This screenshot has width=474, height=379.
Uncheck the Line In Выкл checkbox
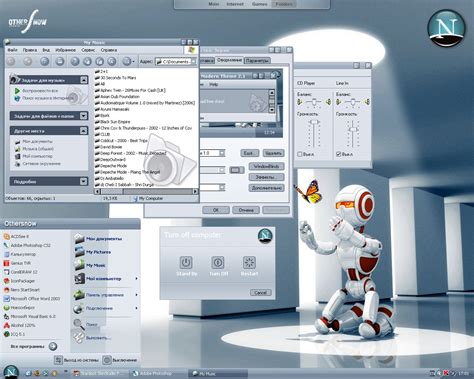(338, 154)
